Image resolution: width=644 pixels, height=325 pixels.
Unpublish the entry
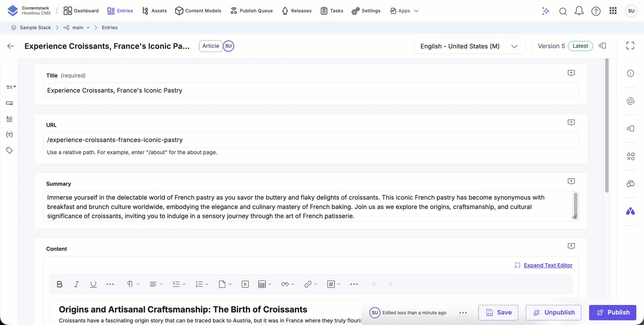554,313
